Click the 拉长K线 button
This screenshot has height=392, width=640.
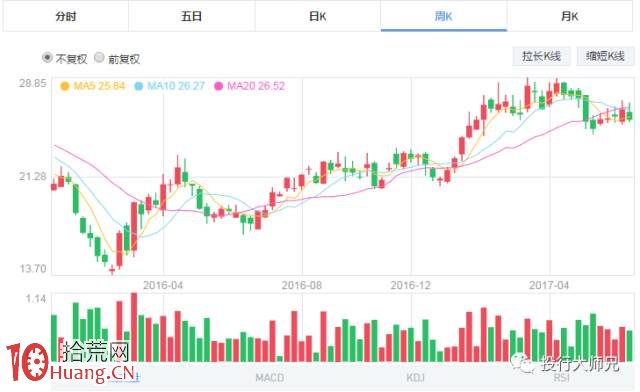pos(541,56)
